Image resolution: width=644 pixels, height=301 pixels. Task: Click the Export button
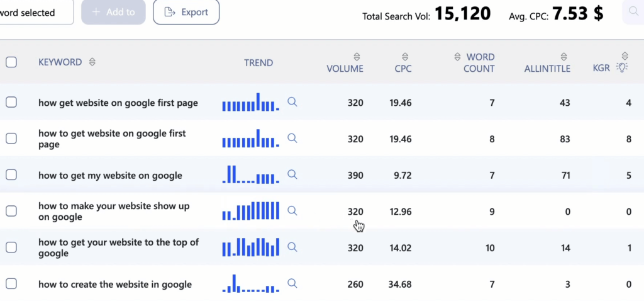[x=186, y=13]
